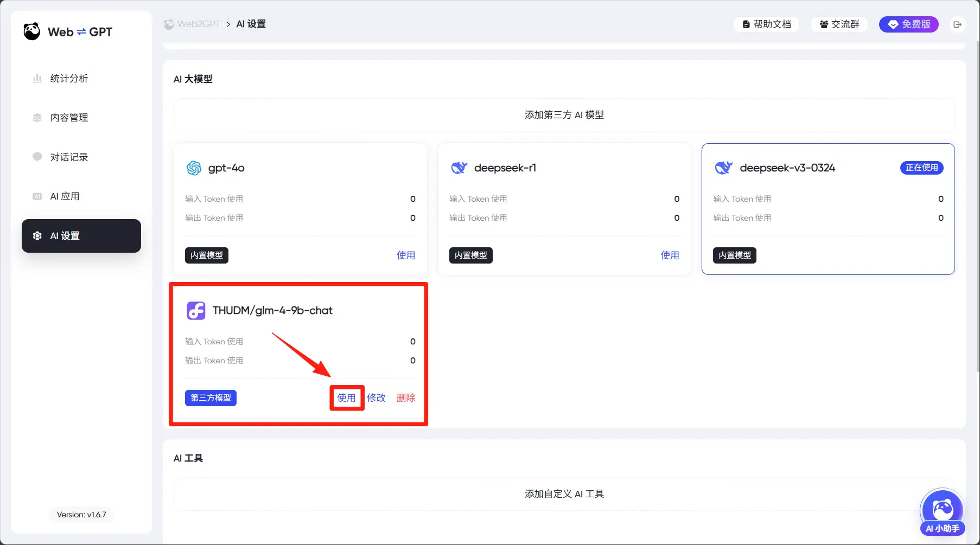Go to 内容管理 in the sidebar

pos(69,118)
